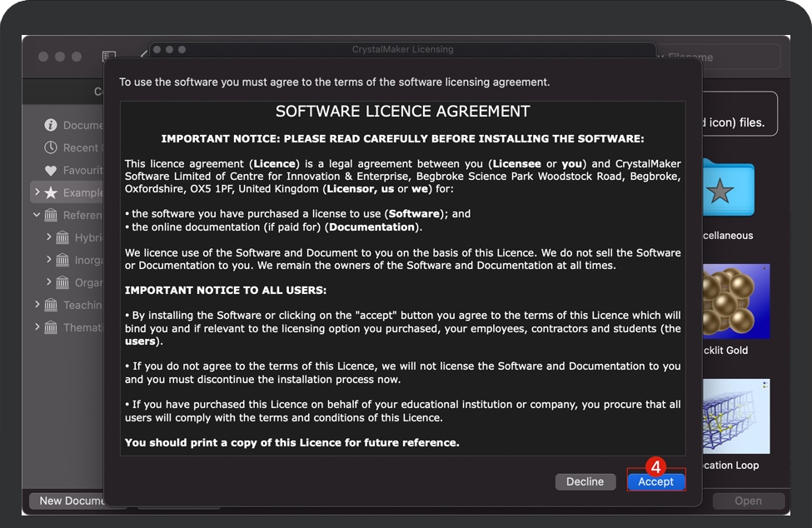Select the Favourites heart icon in sidebar
Screen dimensions: 812x528
[x=51, y=170]
